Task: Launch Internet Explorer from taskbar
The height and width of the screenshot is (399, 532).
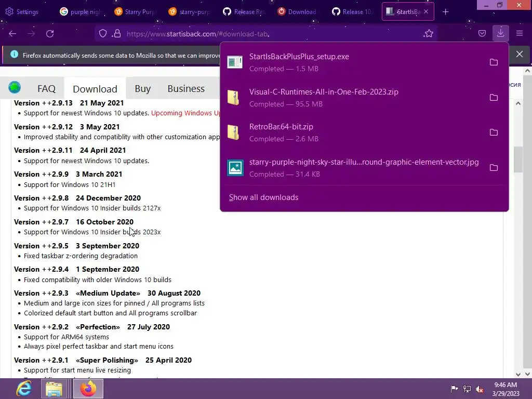Action: pos(24,389)
